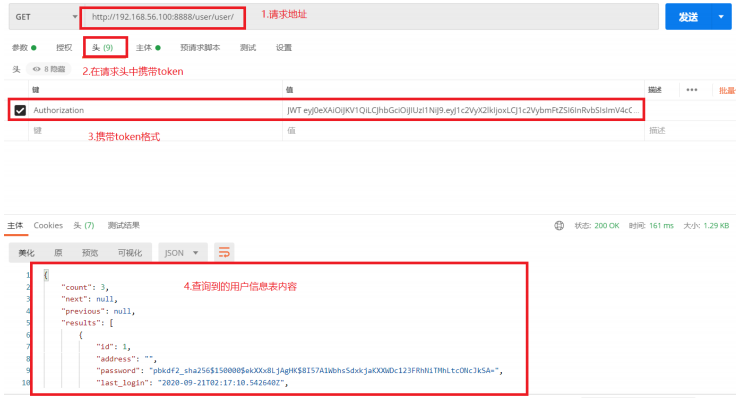Switch to the 参数 request tab

click(24, 47)
